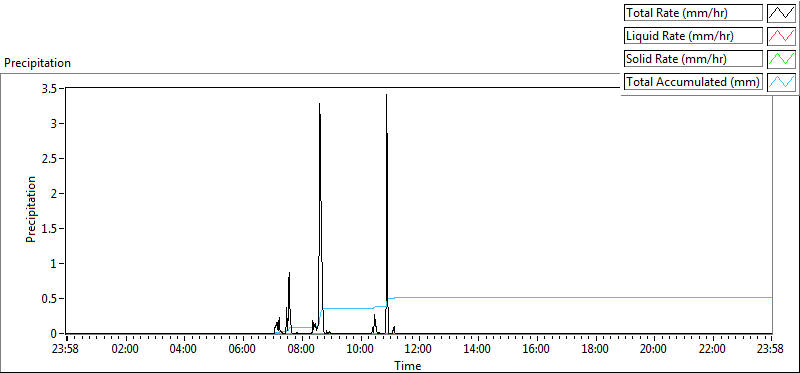Click the 06:00 time axis label
The height and width of the screenshot is (373, 800).
pos(243,349)
